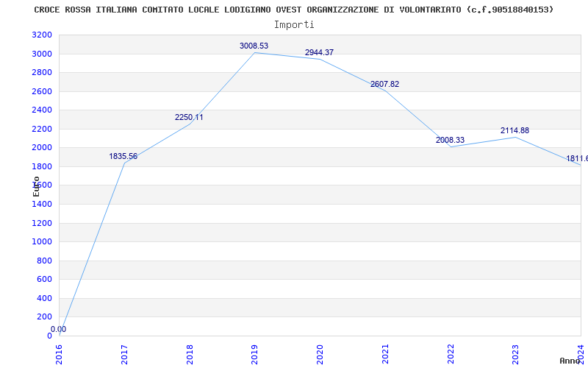Select the 1200 y-axis tick label

[42, 224]
